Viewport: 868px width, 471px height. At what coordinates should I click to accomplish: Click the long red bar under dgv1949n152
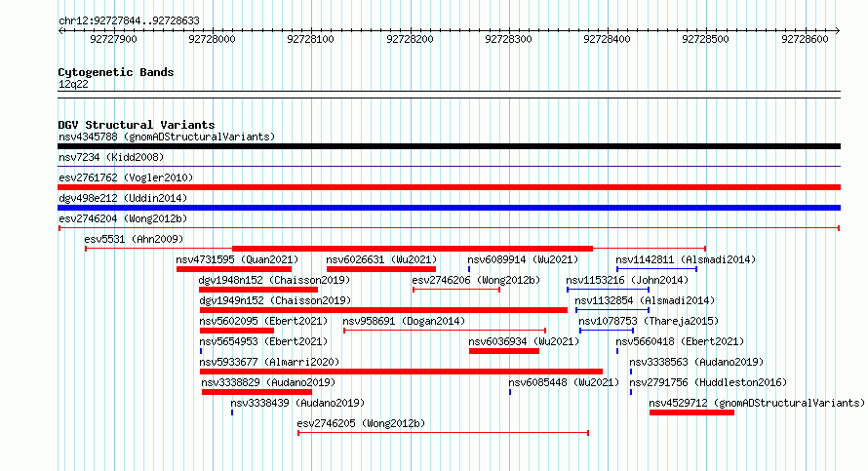coord(383,310)
